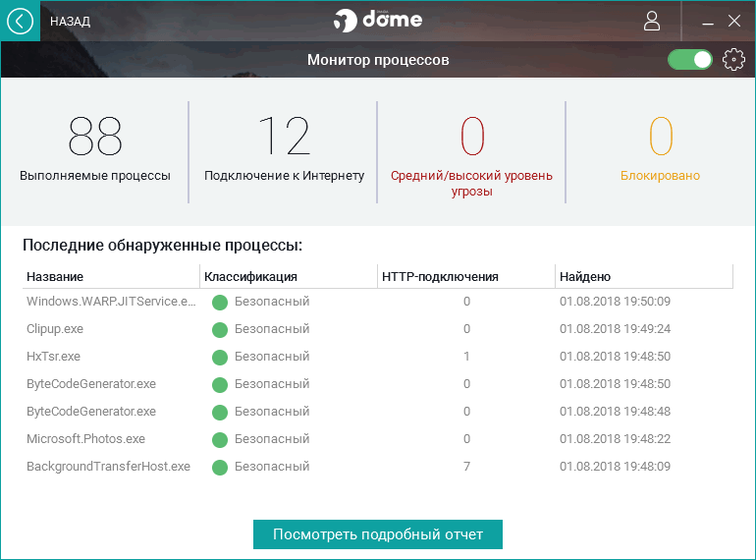This screenshot has height=560, width=756.
Task: Click the back arrow icon
Action: click(21, 22)
